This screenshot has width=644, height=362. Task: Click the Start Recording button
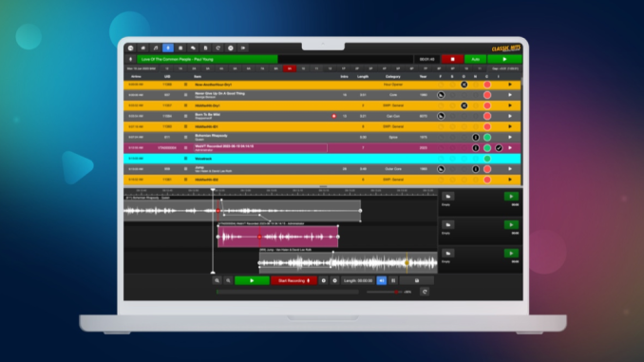294,280
